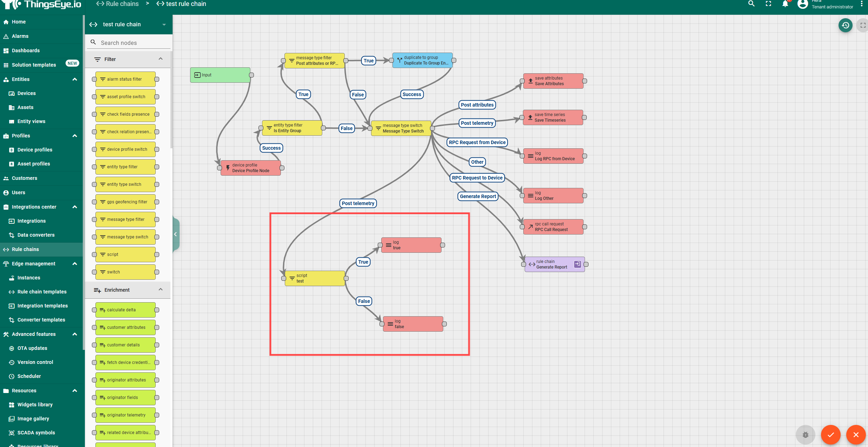
Task: Open Dashboards in the sidebar
Action: coord(26,50)
